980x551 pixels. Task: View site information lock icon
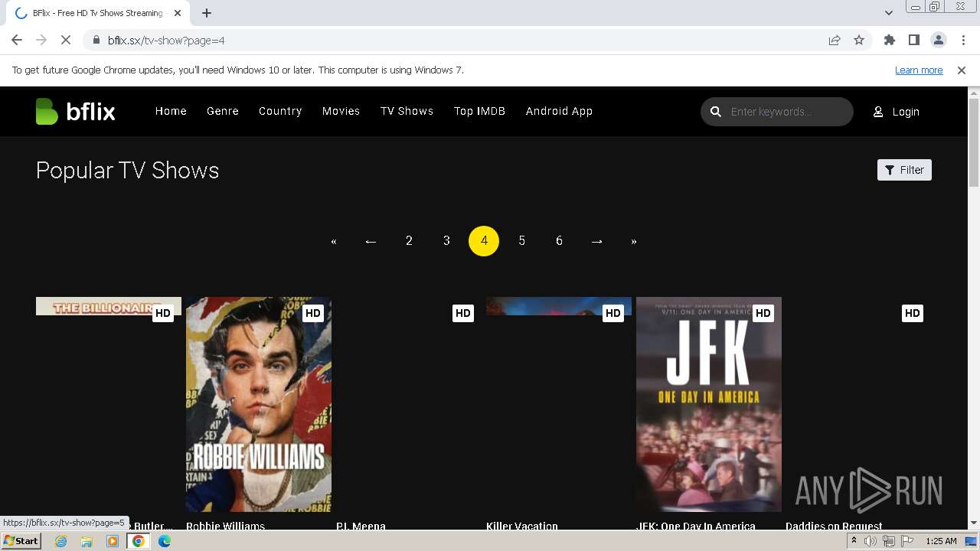click(96, 41)
